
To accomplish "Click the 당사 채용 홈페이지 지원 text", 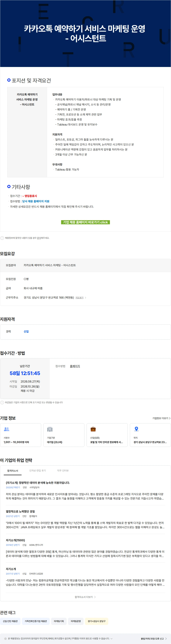I will click(x=36, y=201).
